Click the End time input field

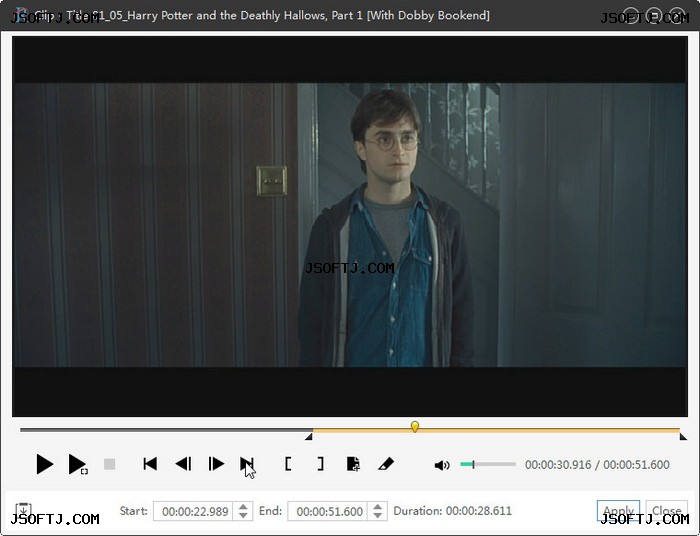tap(328, 511)
